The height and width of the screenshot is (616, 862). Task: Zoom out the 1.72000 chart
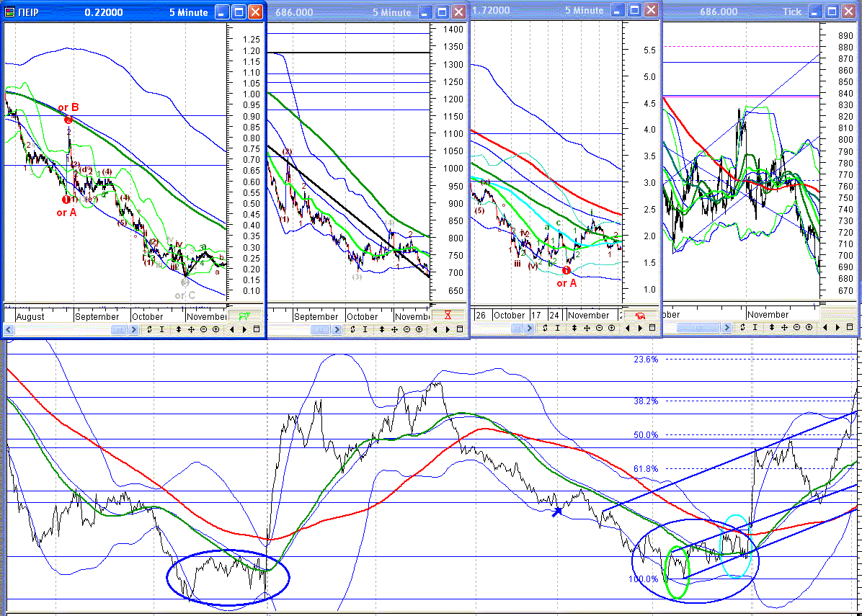coord(599,328)
